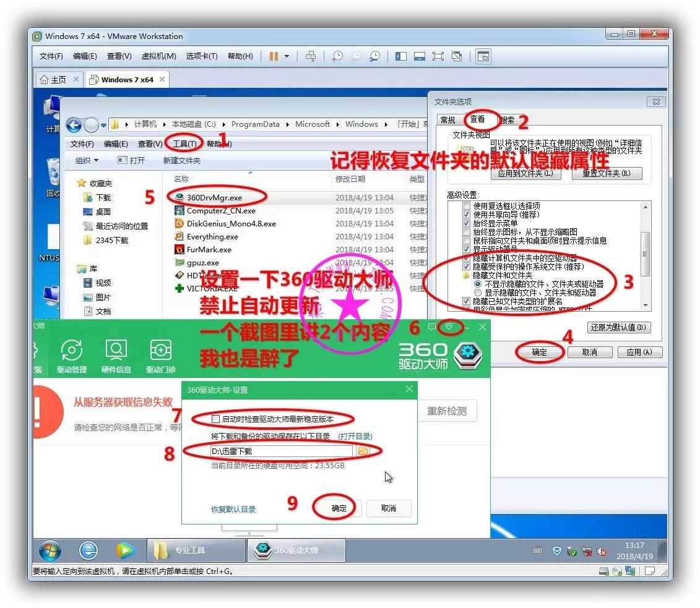The image size is (700, 608).
Task: Click the VMware take snapshot icon
Action: click(x=337, y=56)
